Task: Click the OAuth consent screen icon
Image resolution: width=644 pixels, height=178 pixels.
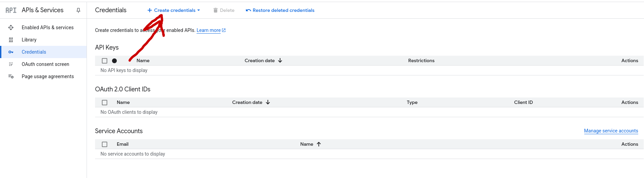Action: (x=11, y=64)
